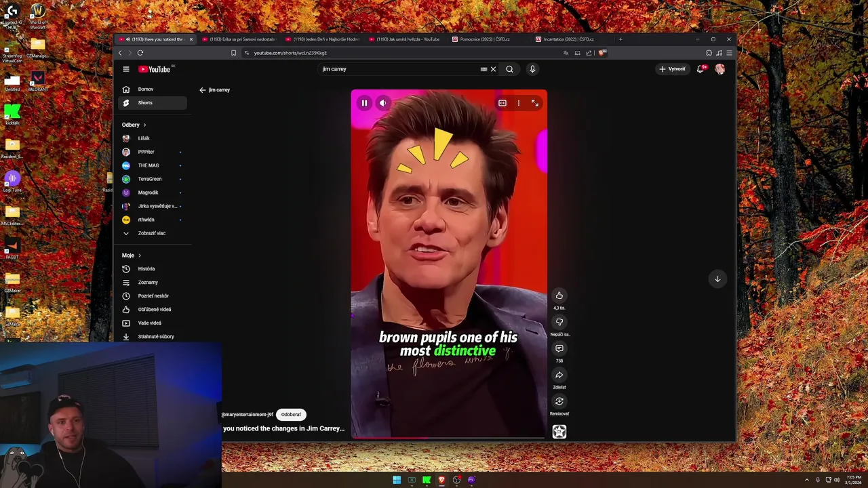This screenshot has height=488, width=868.
Task: Close the active Have you noticed tab
Action: (191, 39)
